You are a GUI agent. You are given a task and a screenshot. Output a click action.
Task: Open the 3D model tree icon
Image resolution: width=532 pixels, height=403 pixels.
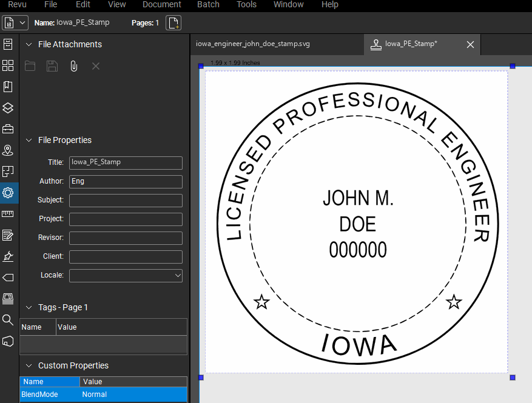coord(8,341)
